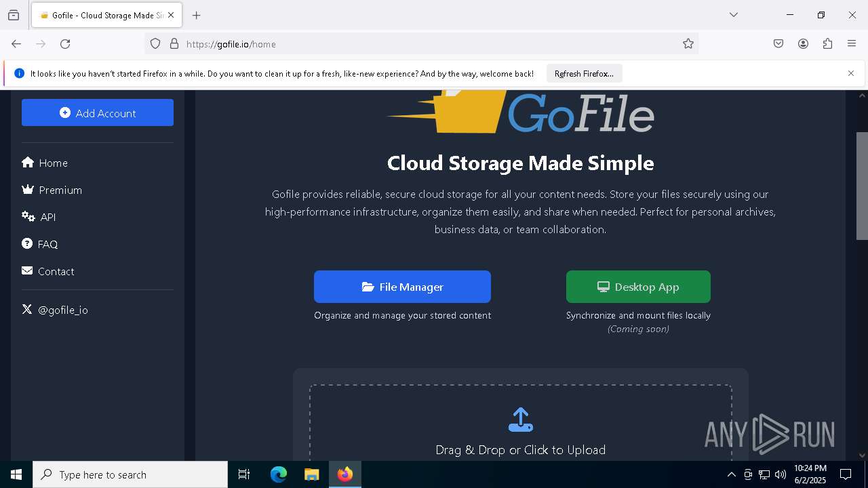Open the Contact sidebar link
This screenshot has height=488, width=868.
point(48,271)
